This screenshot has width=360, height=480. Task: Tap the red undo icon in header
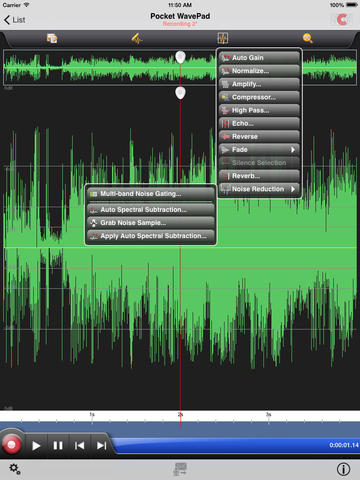click(x=342, y=20)
